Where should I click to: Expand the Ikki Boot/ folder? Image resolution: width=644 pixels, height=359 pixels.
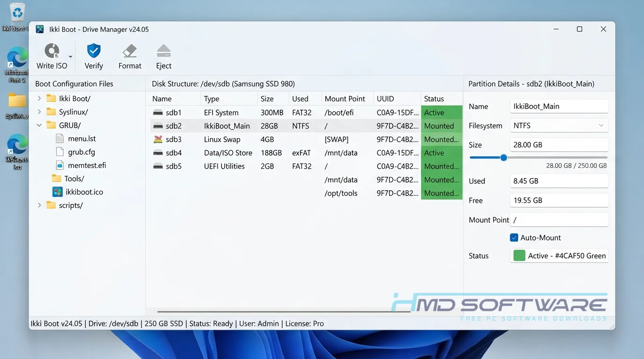39,98
